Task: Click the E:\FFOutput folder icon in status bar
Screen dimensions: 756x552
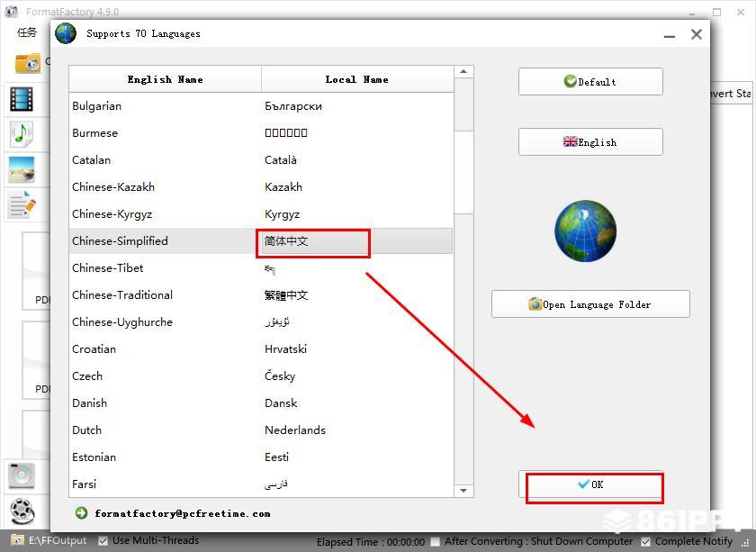Action: (17, 540)
